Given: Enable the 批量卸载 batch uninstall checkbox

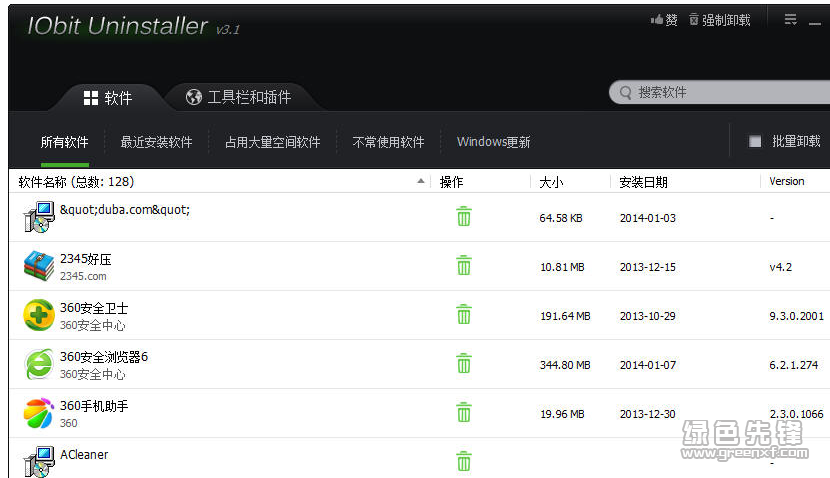Looking at the screenshot, I should [x=755, y=141].
